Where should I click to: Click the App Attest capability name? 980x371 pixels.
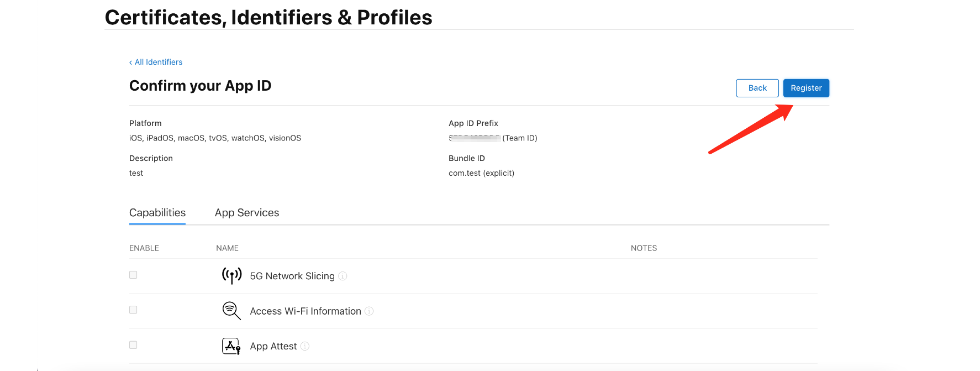pyautogui.click(x=273, y=346)
